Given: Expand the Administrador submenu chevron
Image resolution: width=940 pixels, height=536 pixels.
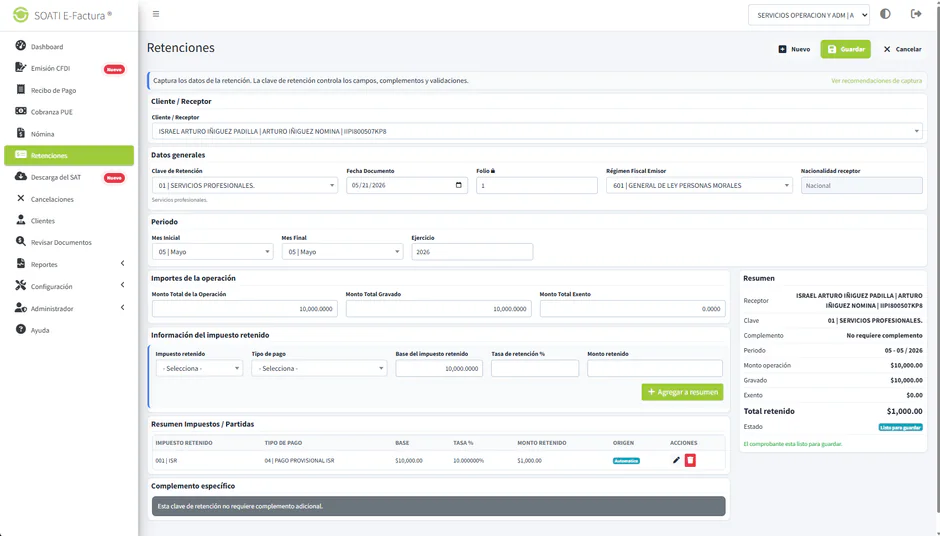Looking at the screenshot, I should [x=122, y=308].
